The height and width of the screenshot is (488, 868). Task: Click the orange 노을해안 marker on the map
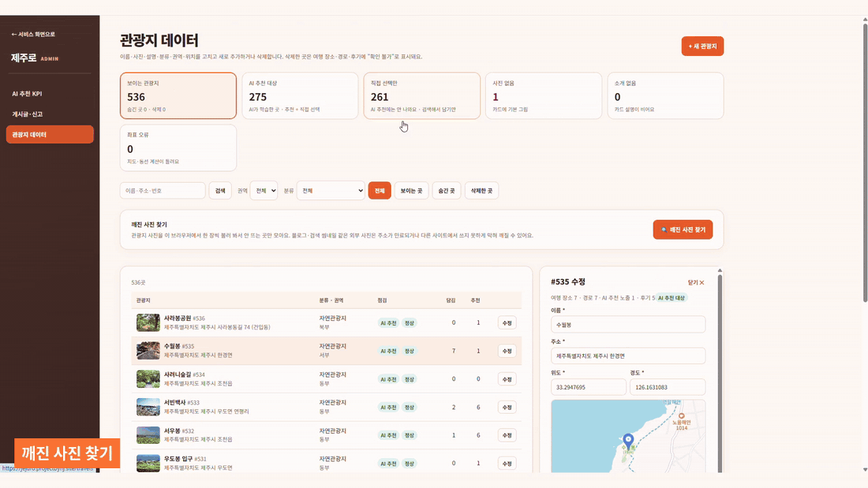(x=682, y=415)
